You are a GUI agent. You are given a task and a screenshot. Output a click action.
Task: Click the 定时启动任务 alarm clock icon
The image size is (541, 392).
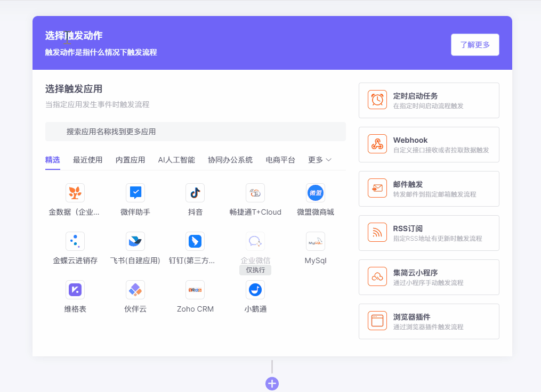tap(377, 100)
